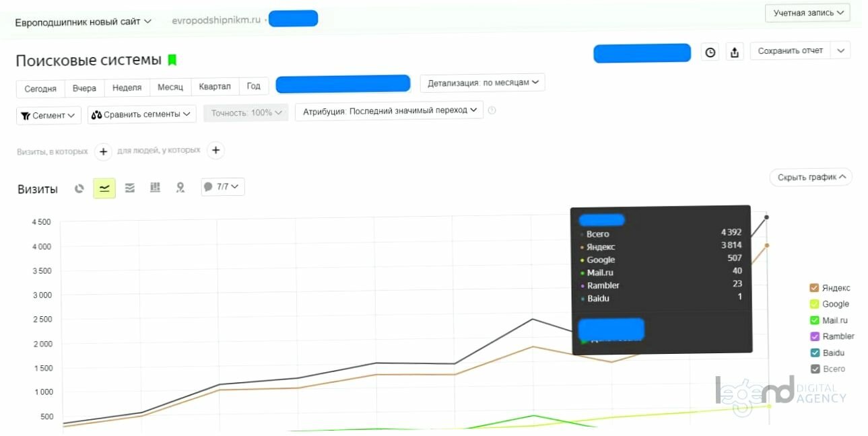868x436 pixels.
Task: Click the 507 Google value in tooltip
Action: pos(735,258)
